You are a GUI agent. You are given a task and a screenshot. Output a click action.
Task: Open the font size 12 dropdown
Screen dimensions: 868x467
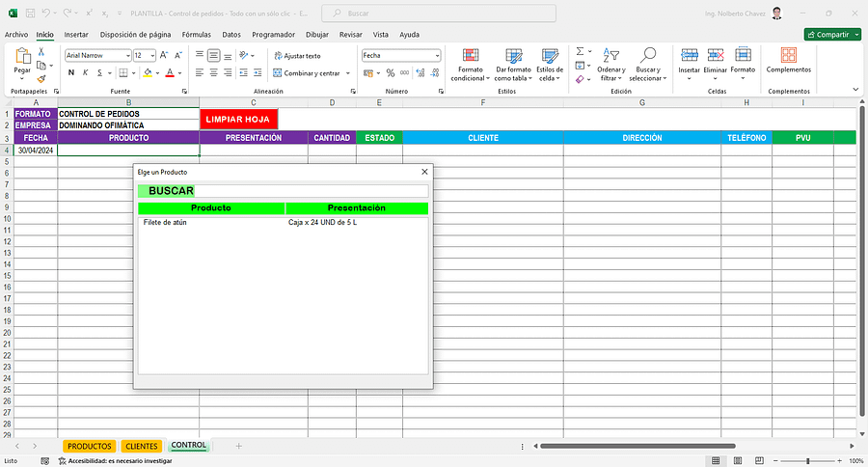[152, 55]
